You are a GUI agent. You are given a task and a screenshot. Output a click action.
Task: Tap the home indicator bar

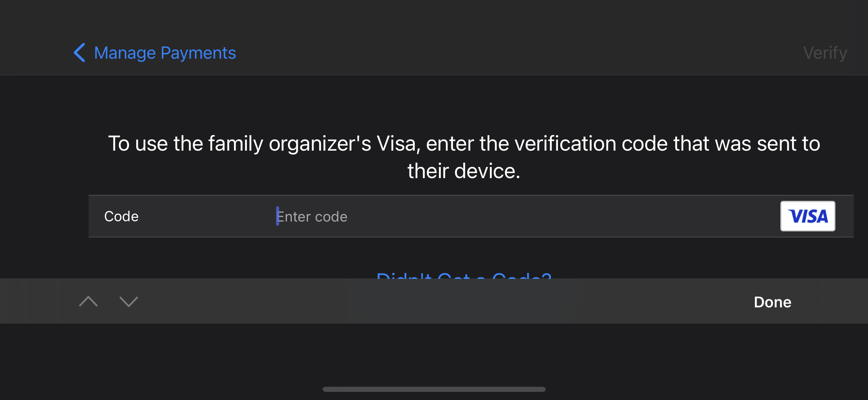pyautogui.click(x=434, y=389)
